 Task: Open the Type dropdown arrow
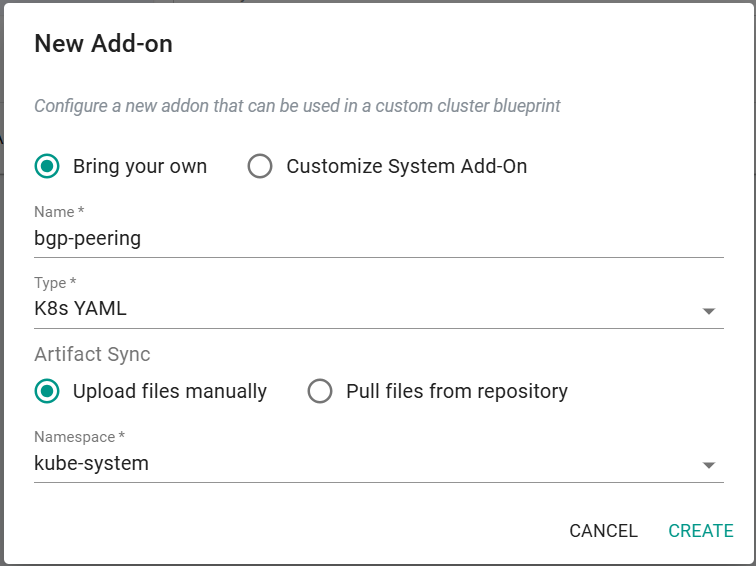click(x=708, y=311)
